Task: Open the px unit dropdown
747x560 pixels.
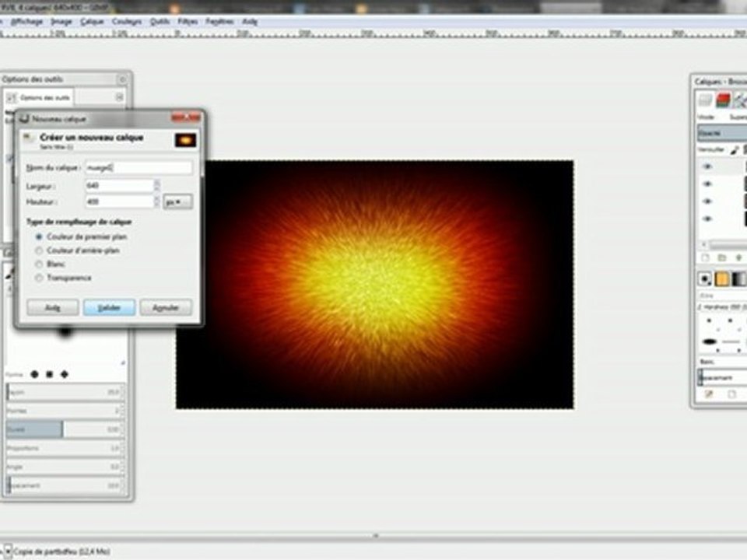Action: pyautogui.click(x=177, y=202)
